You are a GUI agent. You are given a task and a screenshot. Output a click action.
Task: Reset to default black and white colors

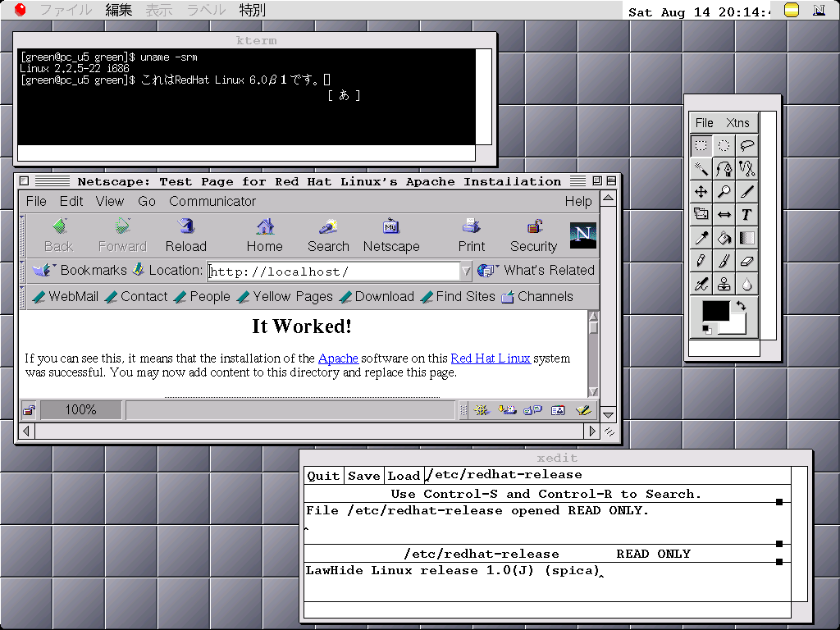pyautogui.click(x=706, y=330)
